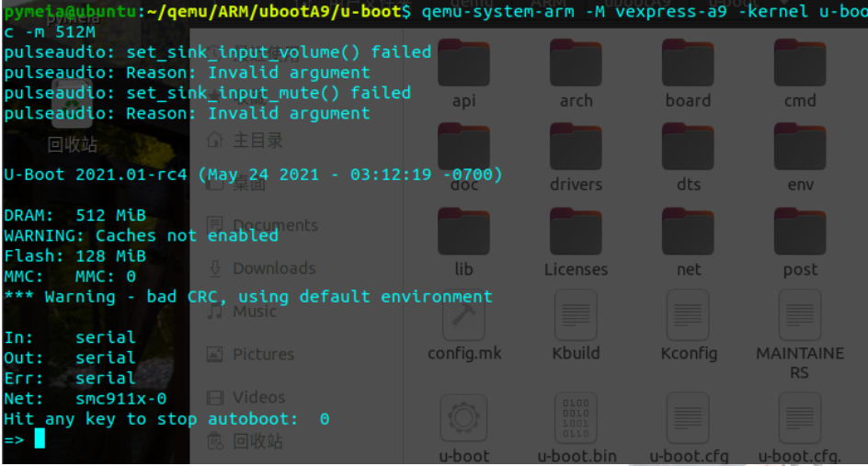
Task: Open the net folder icon
Action: click(688, 232)
